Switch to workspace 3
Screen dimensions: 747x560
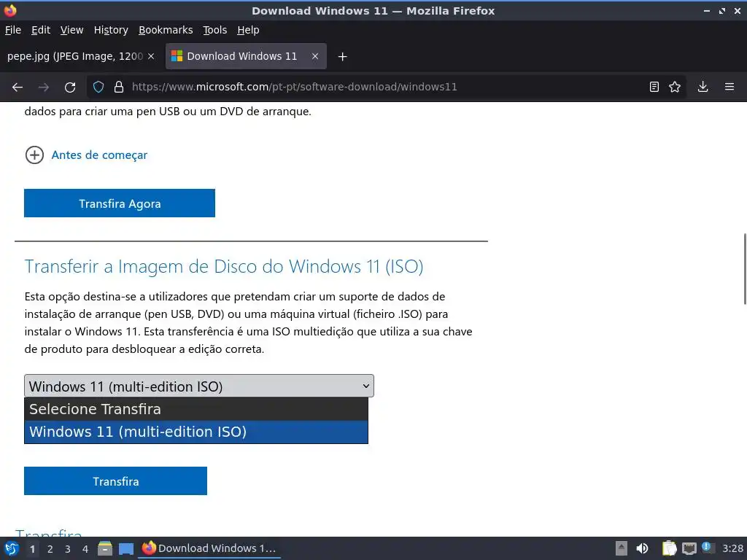pyautogui.click(x=68, y=549)
